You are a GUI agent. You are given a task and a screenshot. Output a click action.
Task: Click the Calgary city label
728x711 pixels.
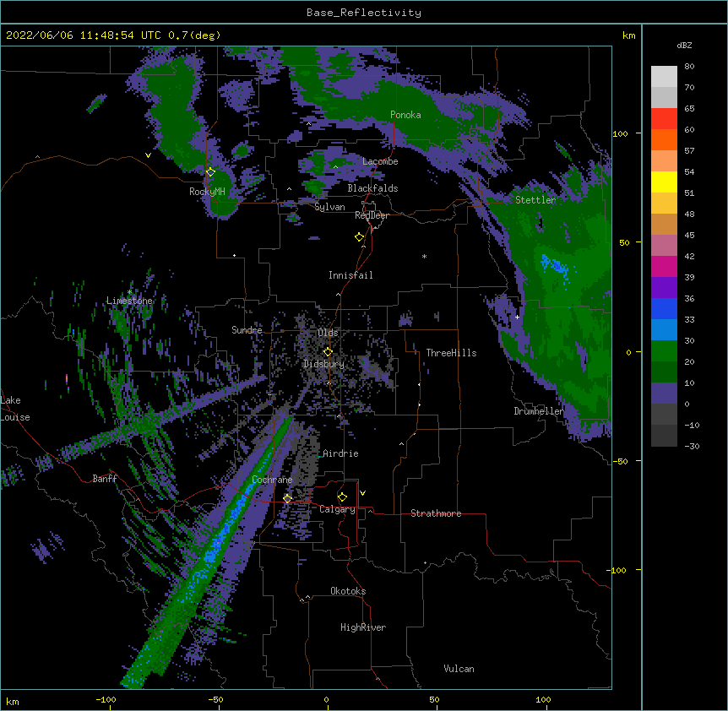tap(337, 509)
